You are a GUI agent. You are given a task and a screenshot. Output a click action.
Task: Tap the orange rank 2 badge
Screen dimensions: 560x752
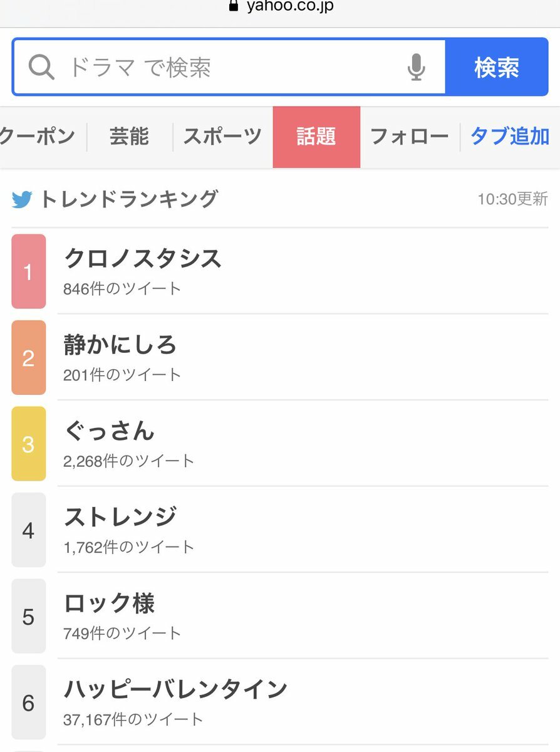(29, 358)
